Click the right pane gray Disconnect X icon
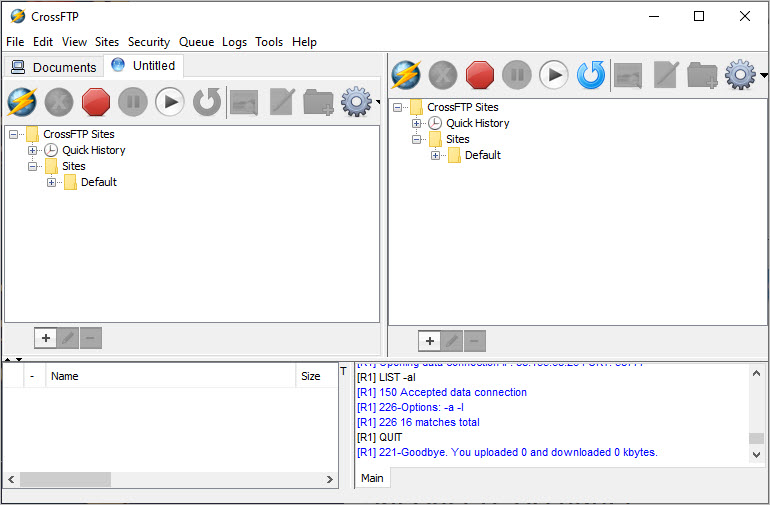 click(x=443, y=75)
